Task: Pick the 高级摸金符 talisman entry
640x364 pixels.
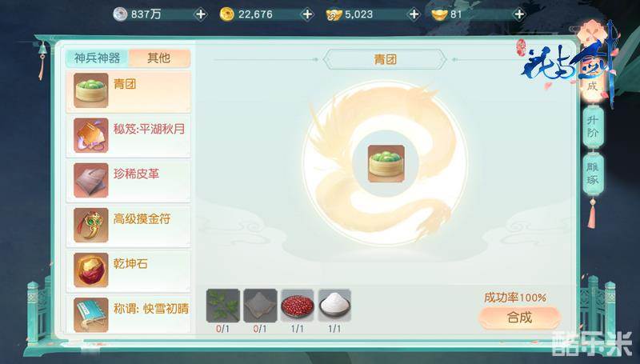Action: [128, 226]
